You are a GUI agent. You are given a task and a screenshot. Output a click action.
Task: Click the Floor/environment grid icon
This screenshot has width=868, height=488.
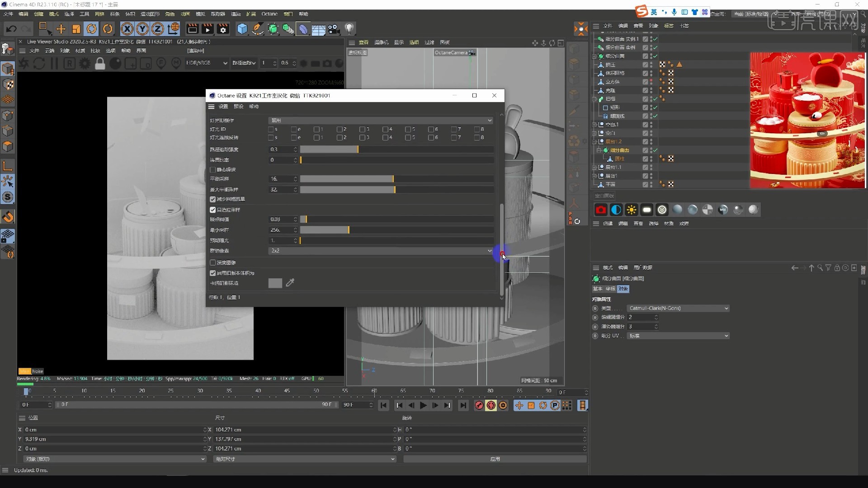pos(319,29)
